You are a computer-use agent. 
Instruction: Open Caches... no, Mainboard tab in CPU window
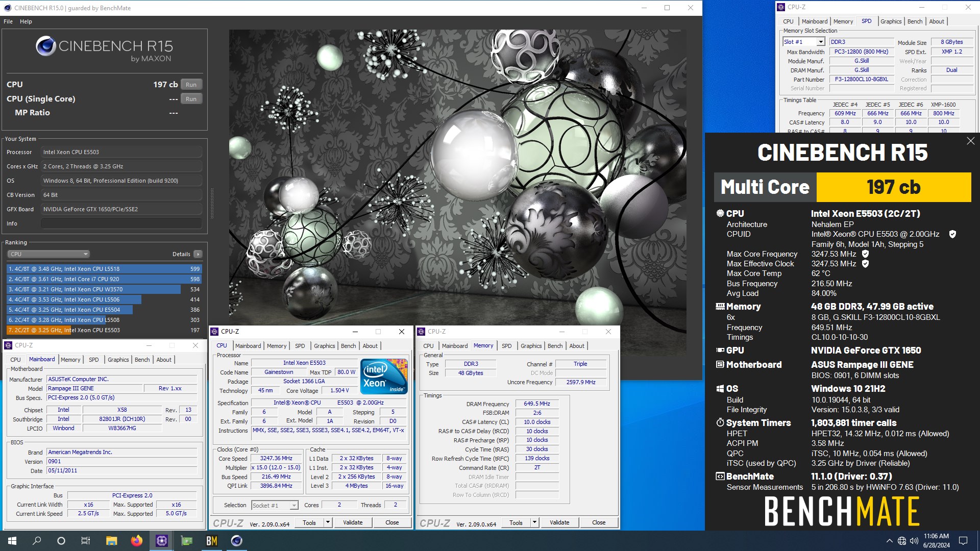point(248,346)
